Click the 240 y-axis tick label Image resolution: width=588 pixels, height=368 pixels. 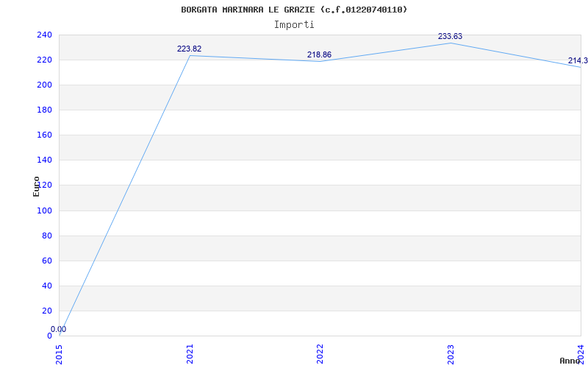[44, 35]
